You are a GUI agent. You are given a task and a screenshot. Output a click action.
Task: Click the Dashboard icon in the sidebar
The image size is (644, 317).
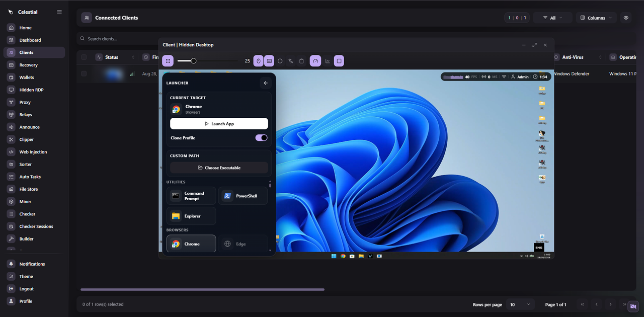pos(11,40)
